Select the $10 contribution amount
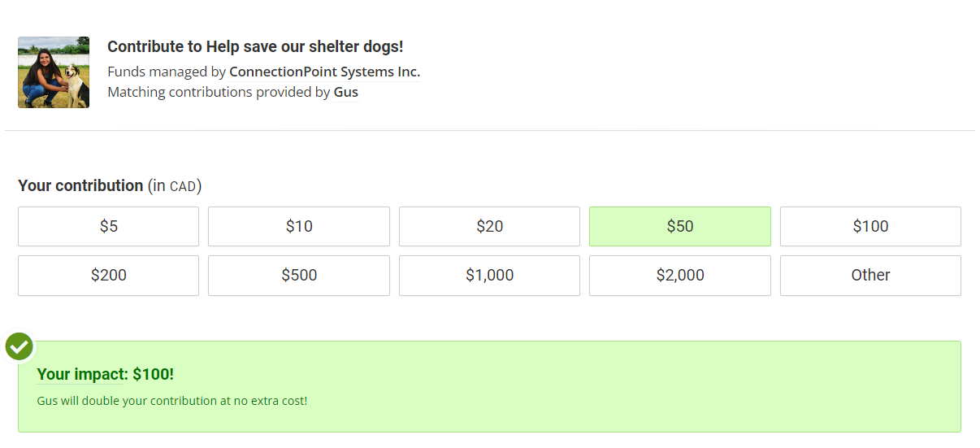The width and height of the screenshot is (980, 448). [299, 226]
